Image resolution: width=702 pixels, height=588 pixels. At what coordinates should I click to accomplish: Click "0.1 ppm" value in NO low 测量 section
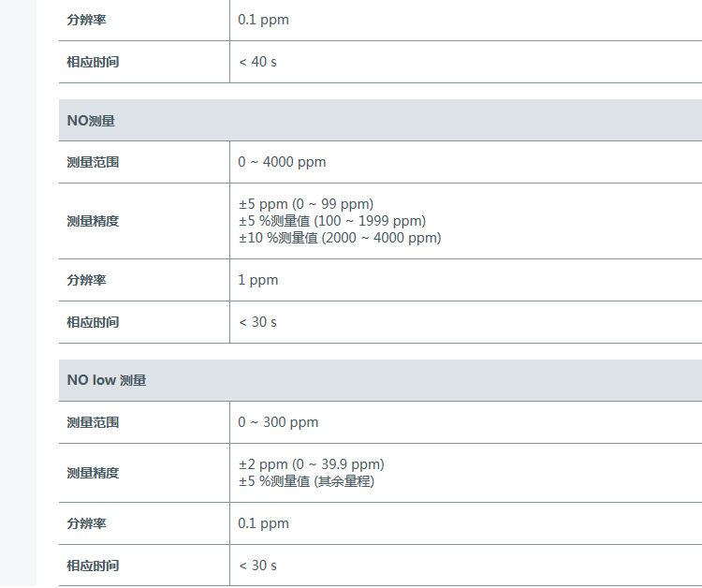[263, 523]
